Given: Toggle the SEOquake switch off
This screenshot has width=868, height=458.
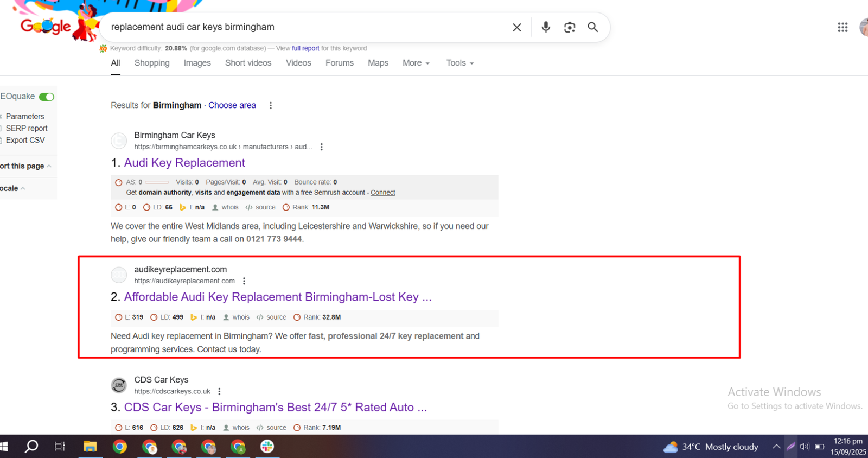Looking at the screenshot, I should tap(47, 97).
